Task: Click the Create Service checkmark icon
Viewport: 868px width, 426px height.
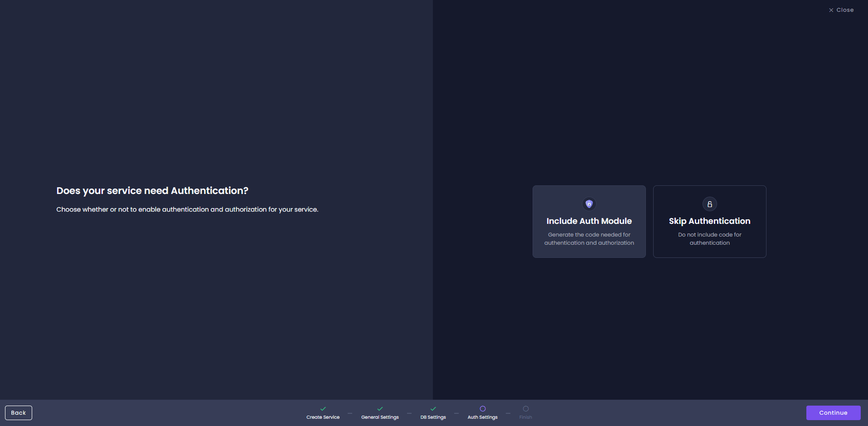Action: pyautogui.click(x=323, y=409)
